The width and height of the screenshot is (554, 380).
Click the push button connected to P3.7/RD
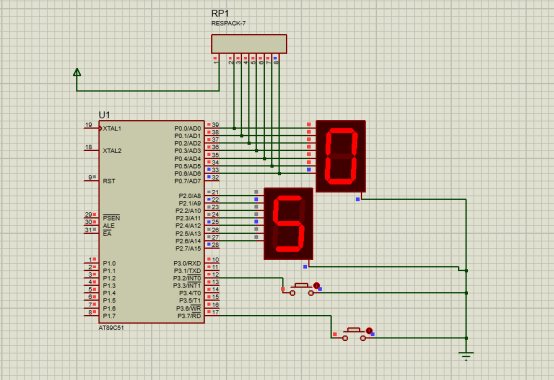(x=354, y=334)
